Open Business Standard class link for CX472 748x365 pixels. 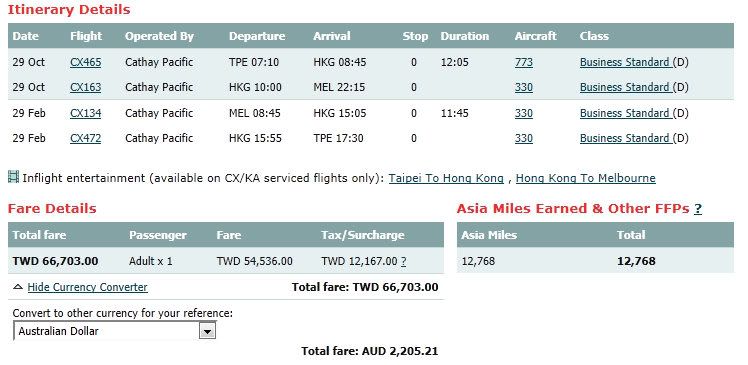(x=626, y=138)
